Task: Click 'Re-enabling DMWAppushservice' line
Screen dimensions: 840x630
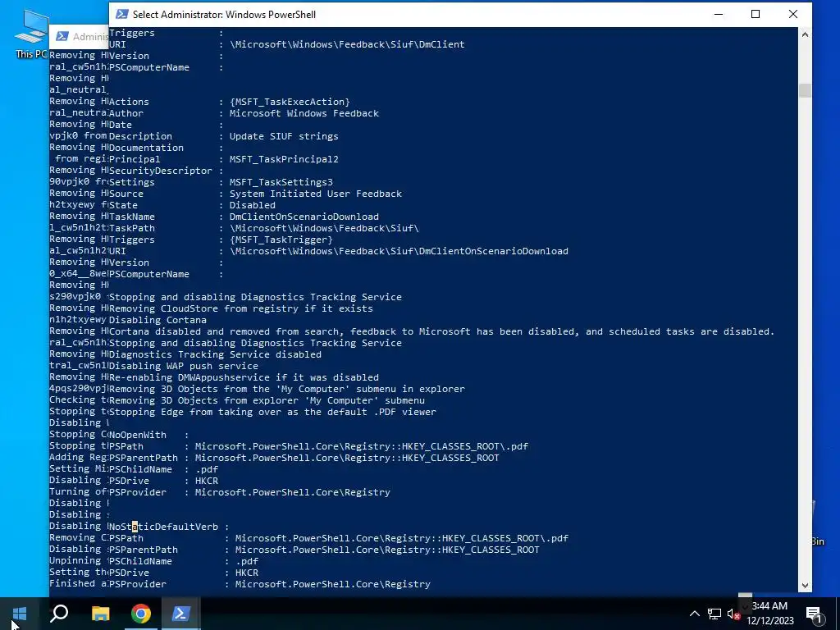Action: point(244,377)
